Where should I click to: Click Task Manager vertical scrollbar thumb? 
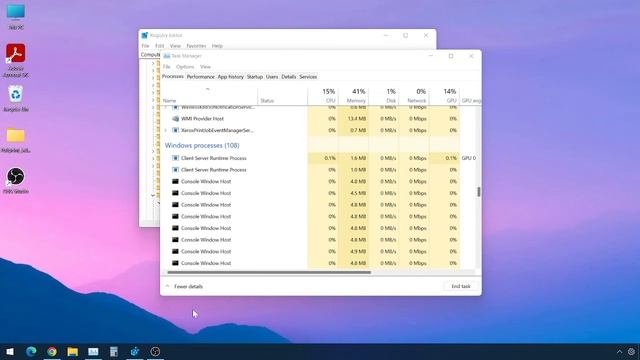click(x=478, y=191)
